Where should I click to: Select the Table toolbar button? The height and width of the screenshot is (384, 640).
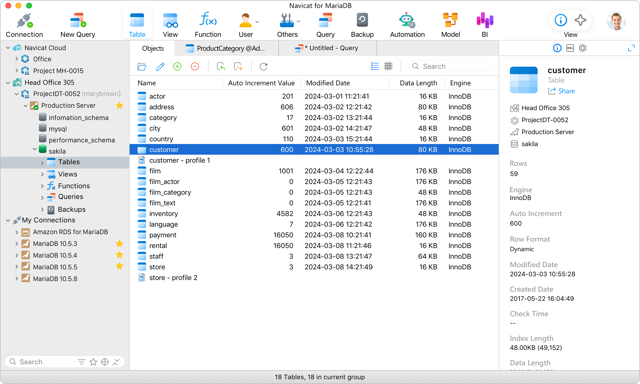click(x=137, y=25)
